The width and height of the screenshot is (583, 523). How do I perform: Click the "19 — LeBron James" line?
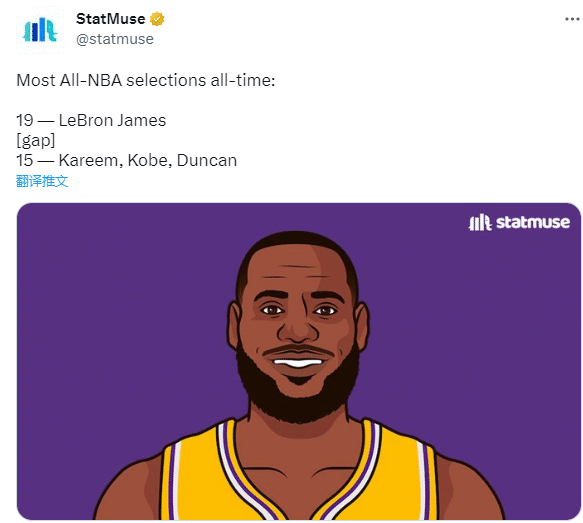[x=91, y=120]
